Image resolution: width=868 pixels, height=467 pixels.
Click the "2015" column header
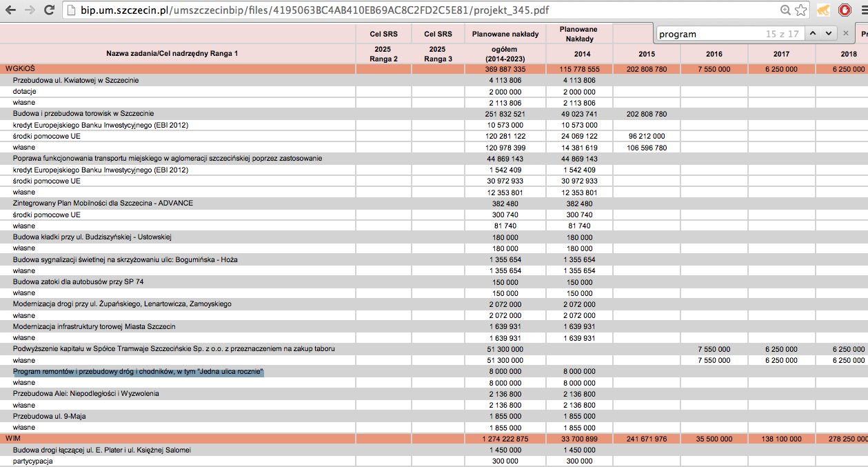(x=647, y=54)
